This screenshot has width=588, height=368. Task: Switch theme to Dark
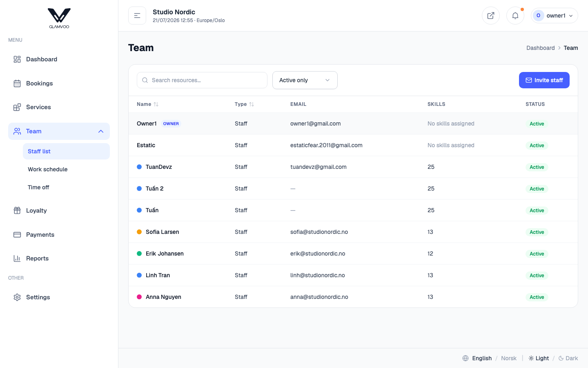(x=568, y=358)
